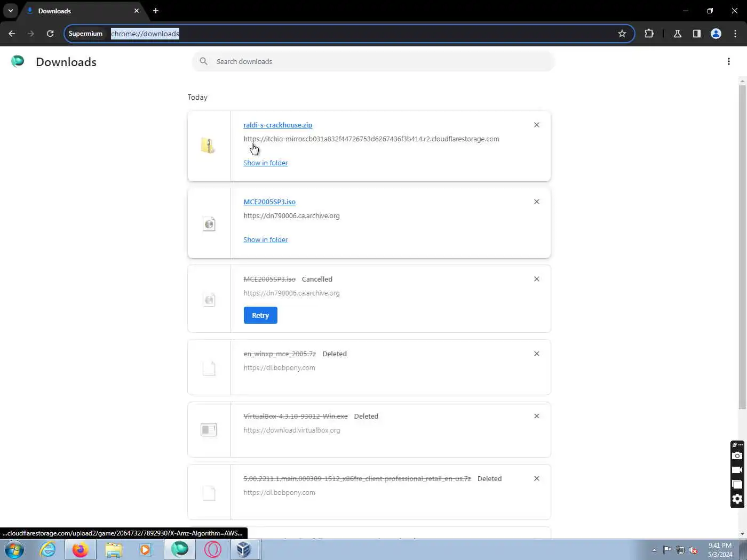The image size is (747, 560).
Task: Open Windows Explorer folder from the taskbar
Action: tap(113, 549)
